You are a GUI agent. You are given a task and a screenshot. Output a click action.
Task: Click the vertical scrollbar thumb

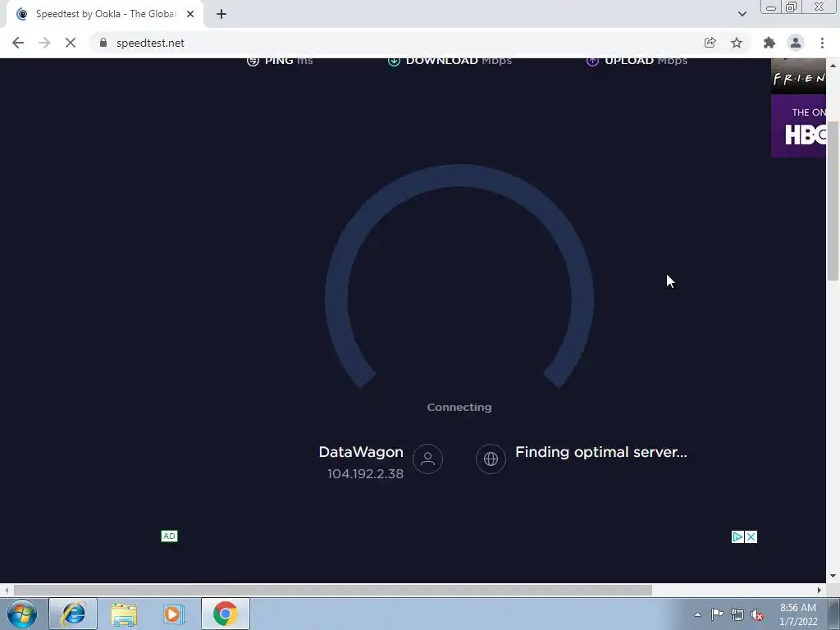click(x=833, y=201)
